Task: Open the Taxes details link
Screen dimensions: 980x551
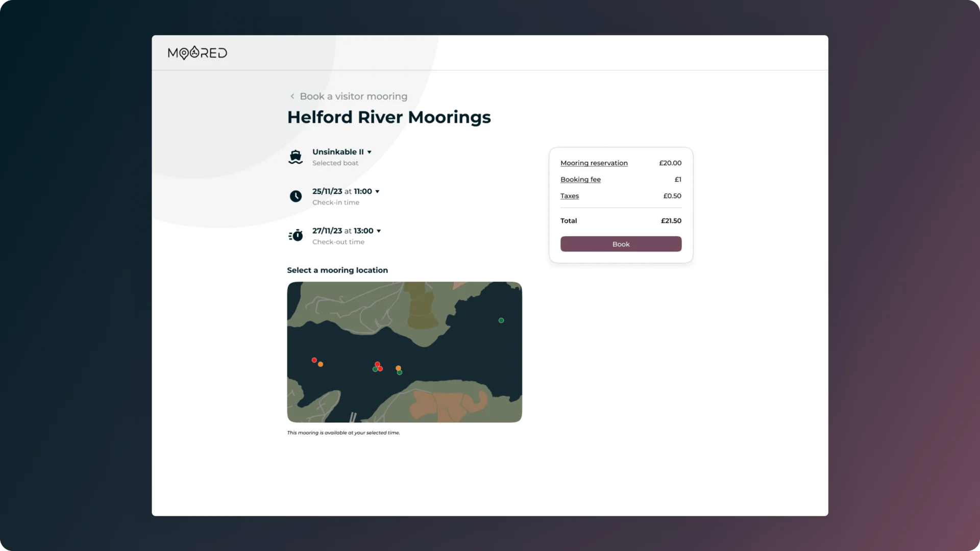Action: point(570,196)
